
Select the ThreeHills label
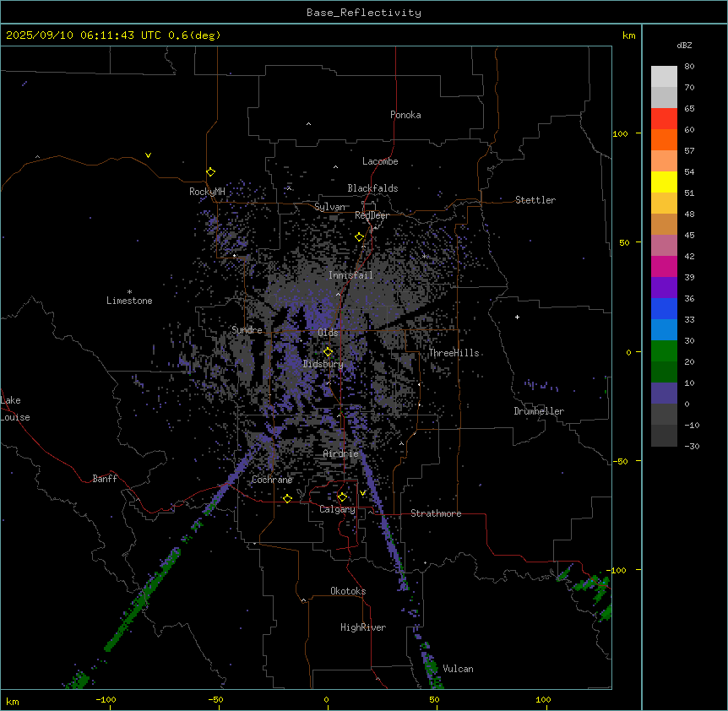click(x=454, y=353)
